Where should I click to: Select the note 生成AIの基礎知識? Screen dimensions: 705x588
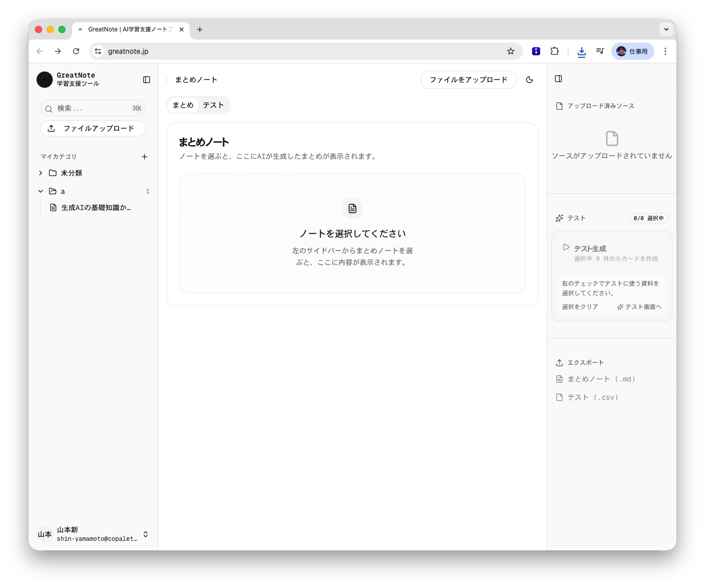[95, 207]
